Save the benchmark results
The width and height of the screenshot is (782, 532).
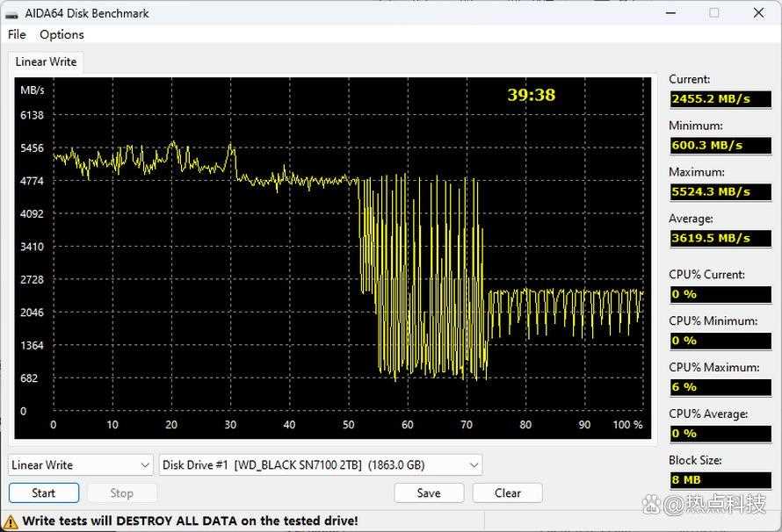428,493
